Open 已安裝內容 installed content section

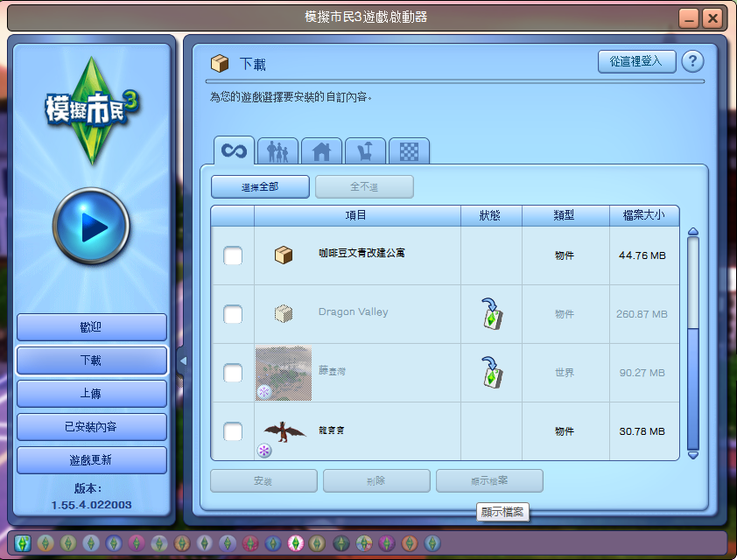click(91, 427)
